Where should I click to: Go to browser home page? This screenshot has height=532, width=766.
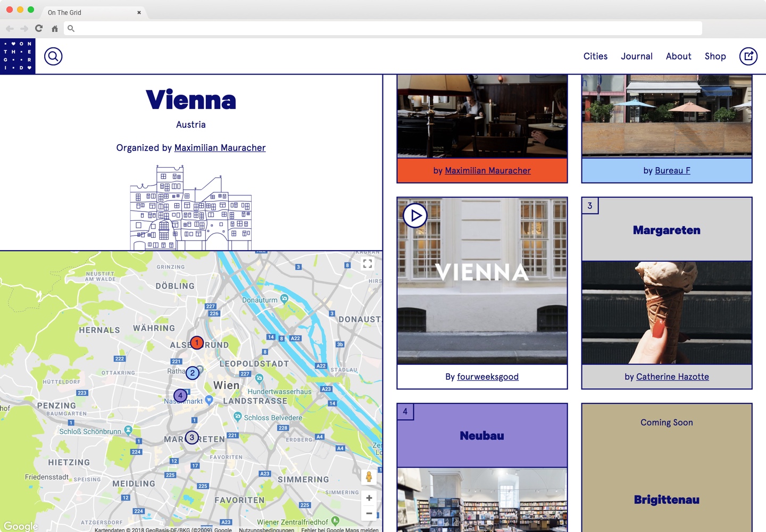(x=55, y=29)
